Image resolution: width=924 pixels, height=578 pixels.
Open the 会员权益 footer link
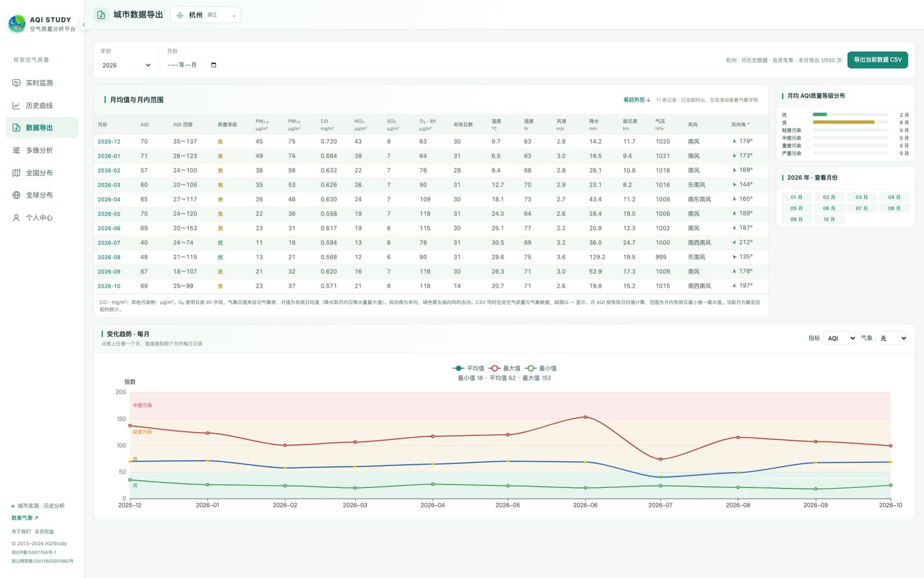click(44, 531)
